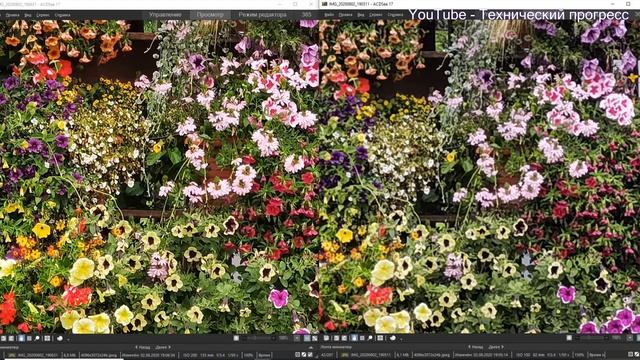Click the actual size icon in left window
640x360 pixels.
[315, 338]
